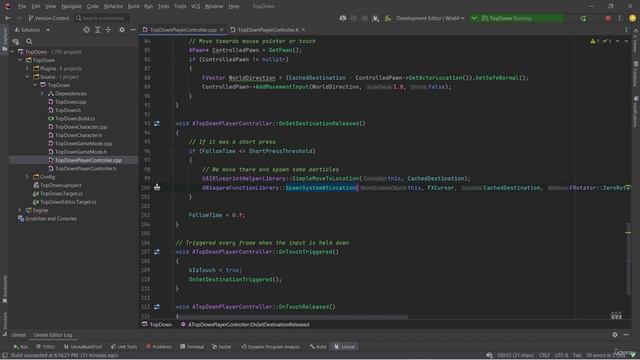Image resolution: width=640 pixels, height=360 pixels.
Task: Collapse the TopDown module under Source
Action: click(35, 85)
